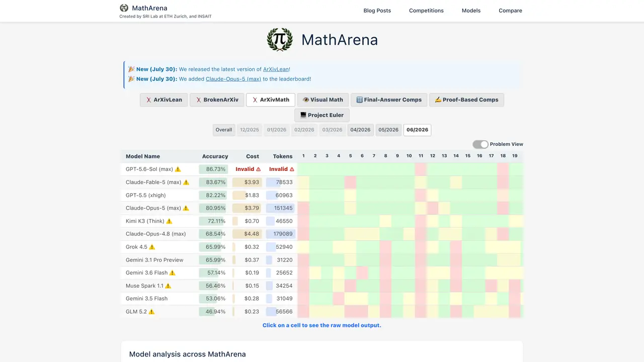
Task: Open the Visual Math tab
Action: pos(323,100)
